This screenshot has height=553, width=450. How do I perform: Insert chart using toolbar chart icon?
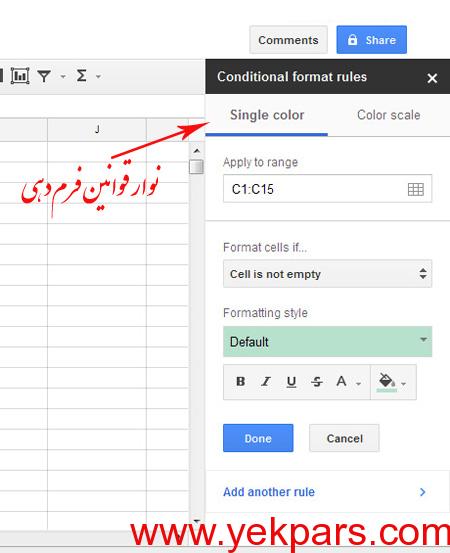(20, 76)
